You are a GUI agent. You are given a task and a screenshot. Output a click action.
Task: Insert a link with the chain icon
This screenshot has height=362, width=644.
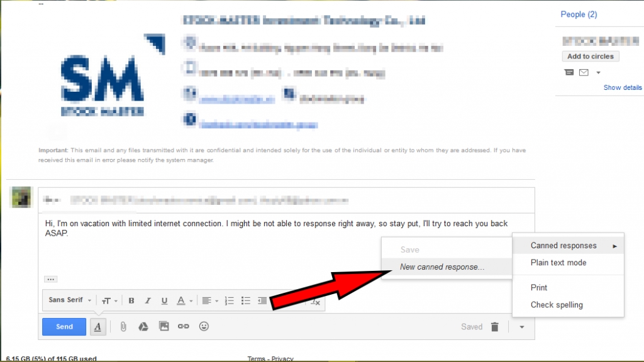click(183, 326)
